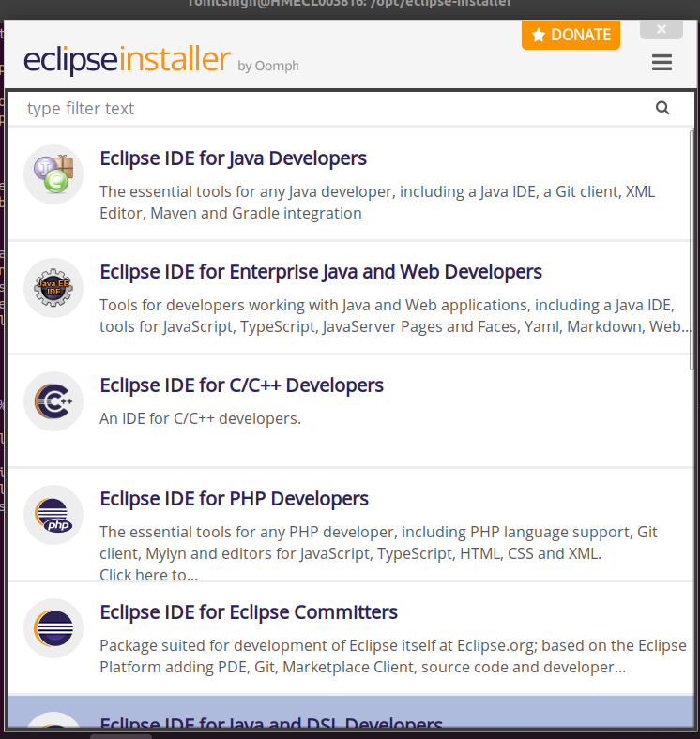Click the eclipseinstaller logo
This screenshot has height=739, width=700.
point(127,59)
